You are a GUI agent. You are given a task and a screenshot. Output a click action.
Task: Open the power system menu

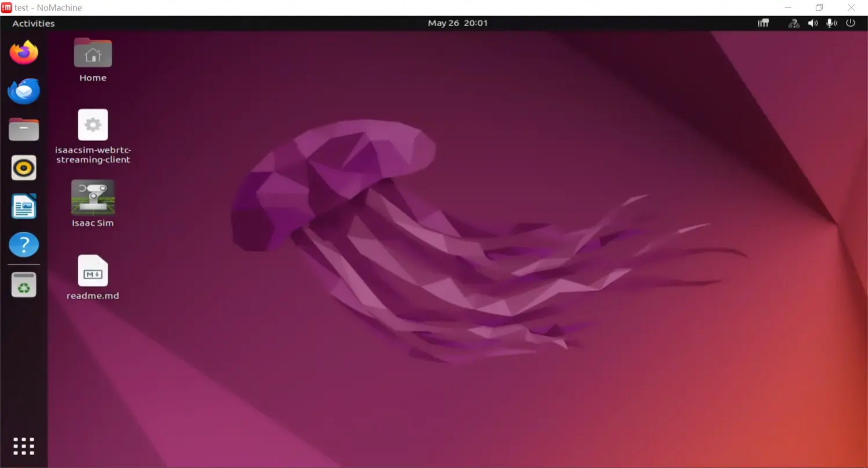click(x=850, y=23)
